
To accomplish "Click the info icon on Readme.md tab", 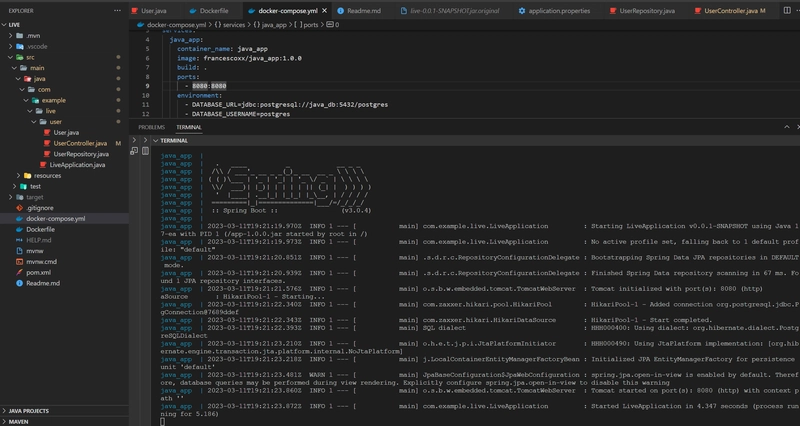I will click(x=340, y=11).
